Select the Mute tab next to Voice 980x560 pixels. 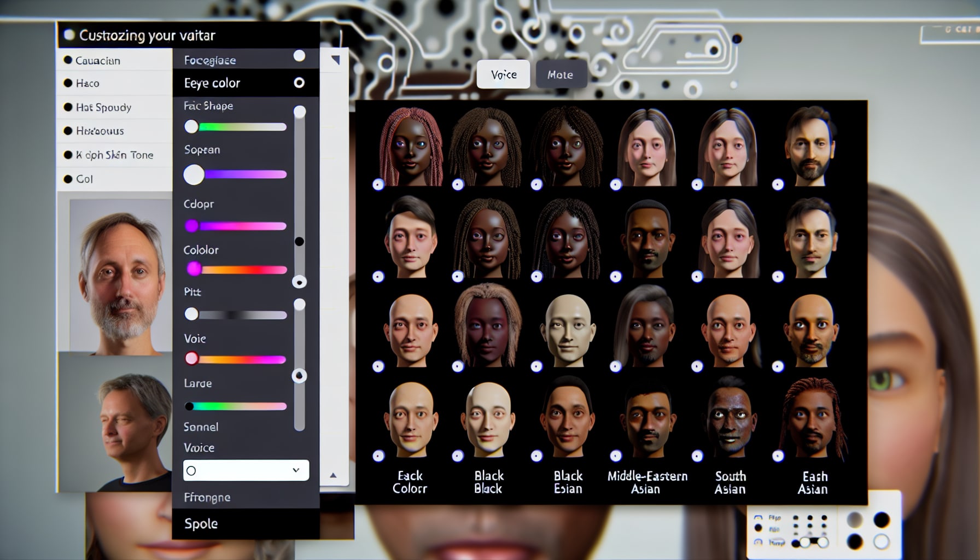coord(561,74)
